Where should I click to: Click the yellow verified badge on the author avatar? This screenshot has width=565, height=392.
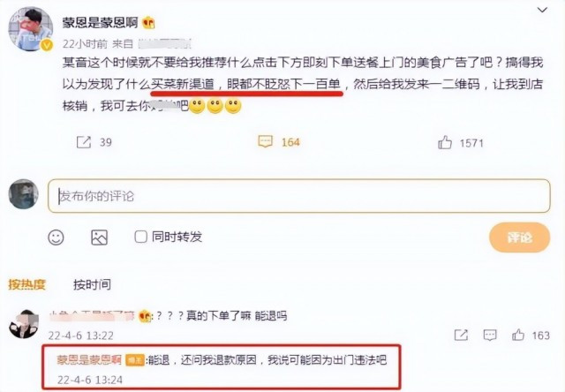click(47, 45)
